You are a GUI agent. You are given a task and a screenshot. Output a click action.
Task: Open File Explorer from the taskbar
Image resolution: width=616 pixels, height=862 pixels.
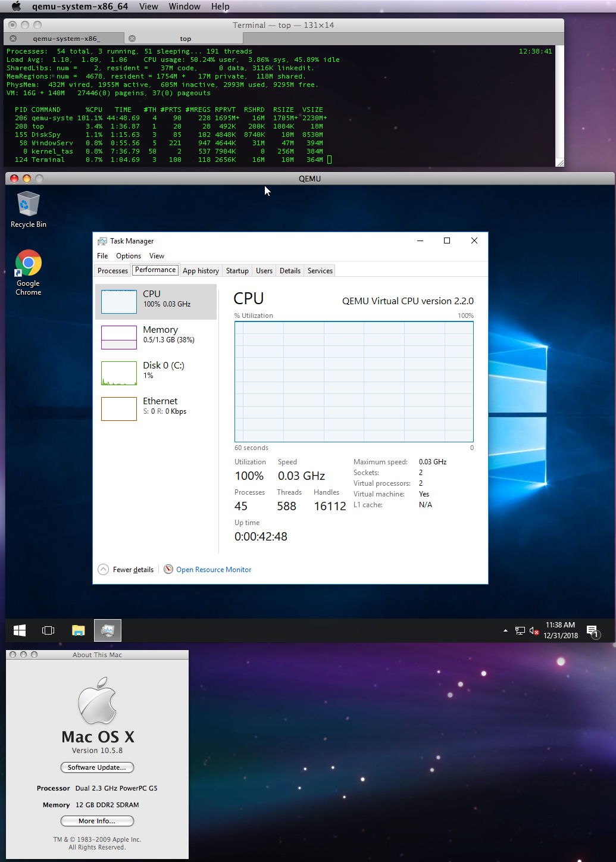pos(78,630)
